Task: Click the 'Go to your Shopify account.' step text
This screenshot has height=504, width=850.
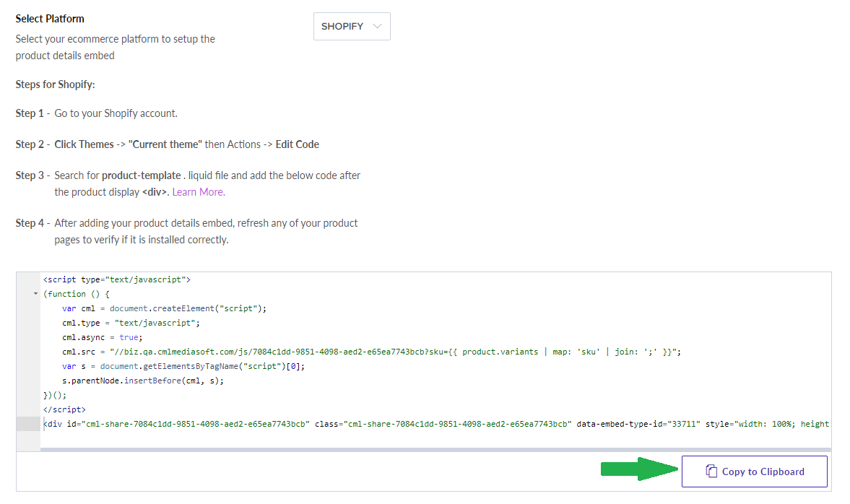Action: 116,113
